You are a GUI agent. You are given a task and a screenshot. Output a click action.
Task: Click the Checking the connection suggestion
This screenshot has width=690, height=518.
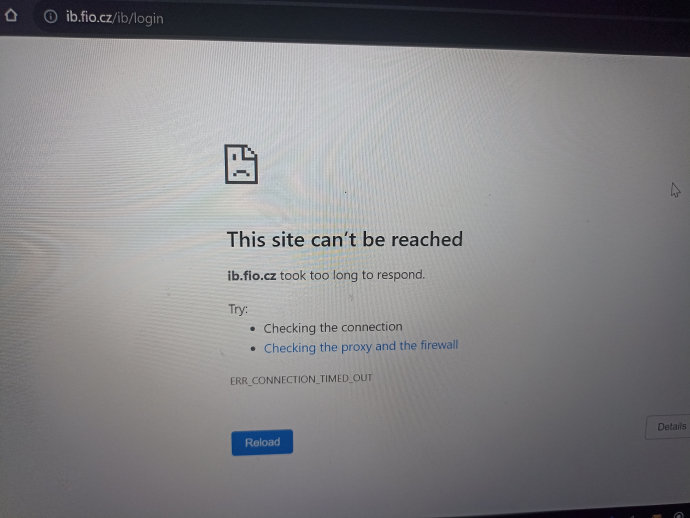(x=333, y=327)
